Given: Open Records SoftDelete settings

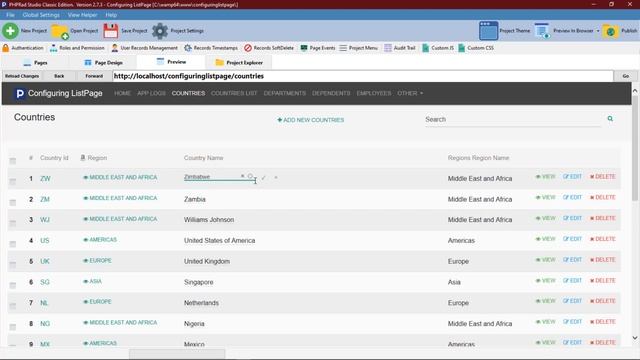Looking at the screenshot, I should point(269,48).
